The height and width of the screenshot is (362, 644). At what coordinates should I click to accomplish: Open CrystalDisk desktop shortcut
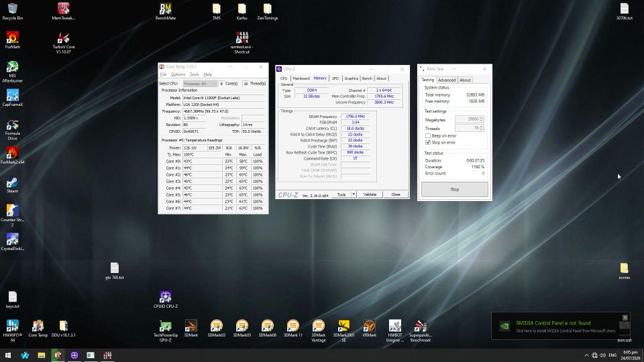click(x=12, y=242)
